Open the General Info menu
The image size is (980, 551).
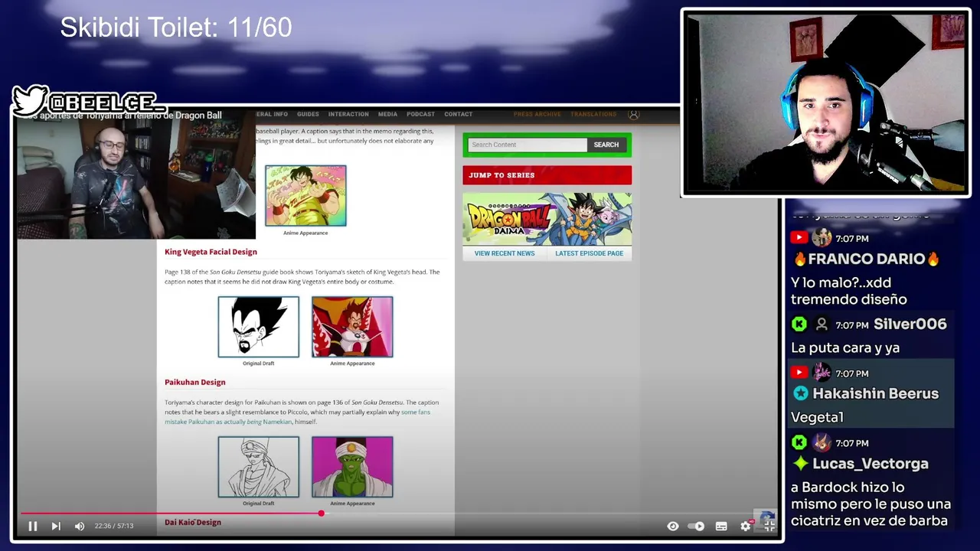(x=272, y=114)
